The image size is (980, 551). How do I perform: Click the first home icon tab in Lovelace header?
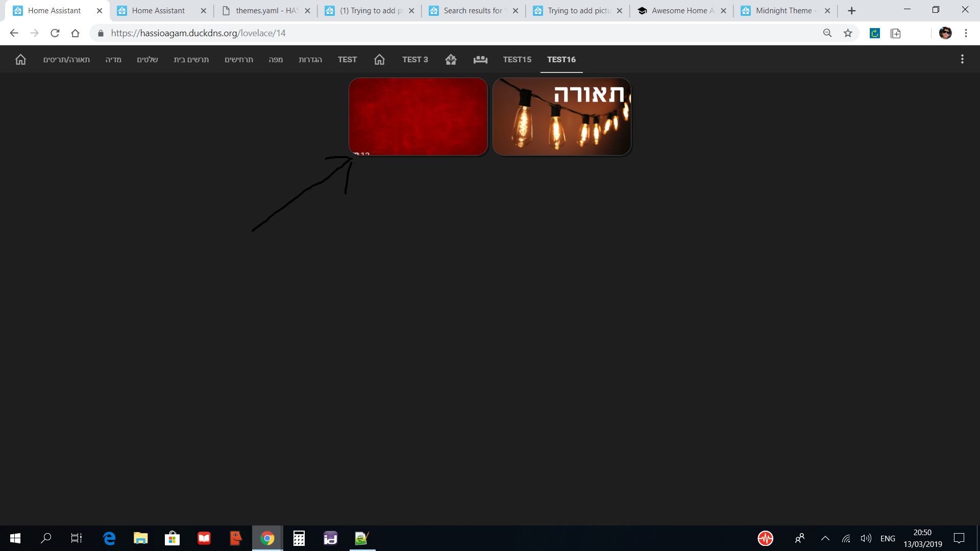(20, 60)
